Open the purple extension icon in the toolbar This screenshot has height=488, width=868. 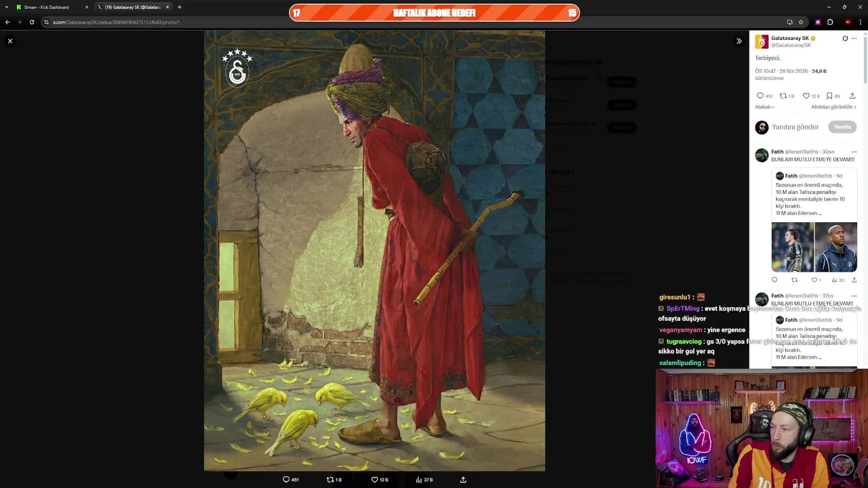tap(818, 22)
